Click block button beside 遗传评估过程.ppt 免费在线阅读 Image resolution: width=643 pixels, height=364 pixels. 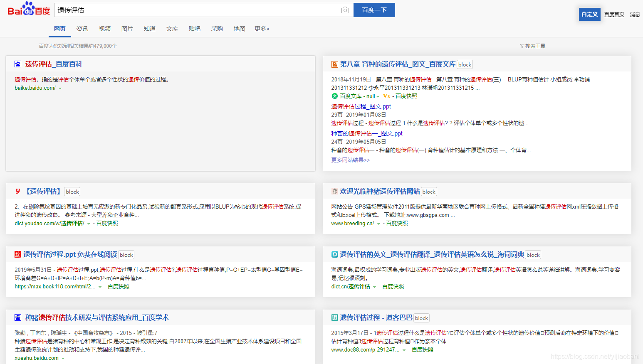[x=126, y=255]
